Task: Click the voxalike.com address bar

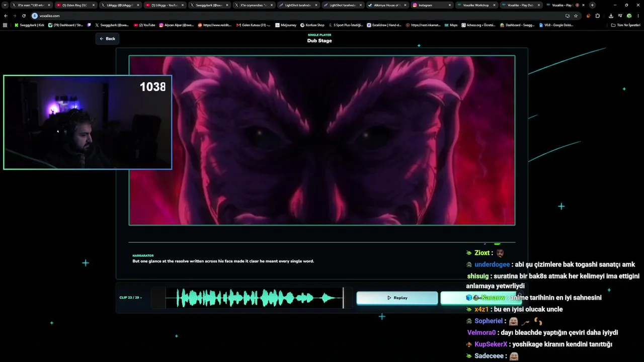Action: pyautogui.click(x=306, y=16)
